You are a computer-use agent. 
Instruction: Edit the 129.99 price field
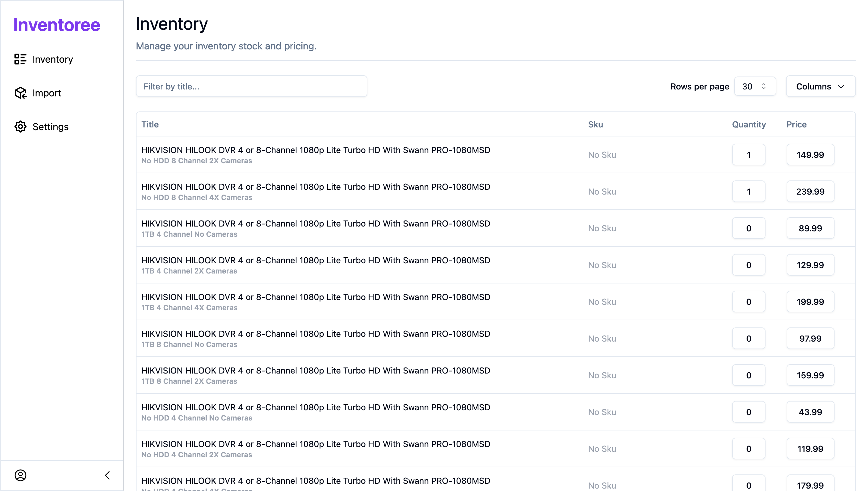[x=810, y=265]
